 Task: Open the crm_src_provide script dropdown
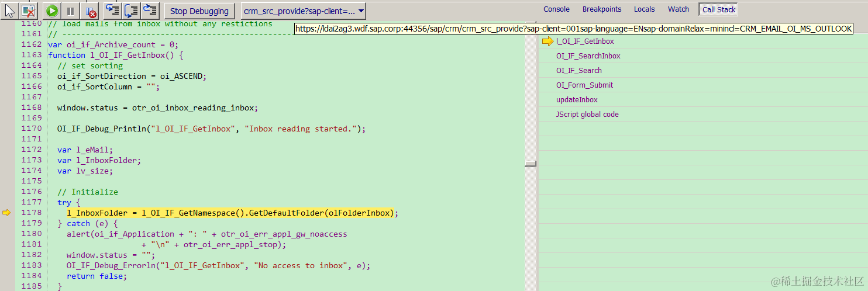click(x=304, y=11)
